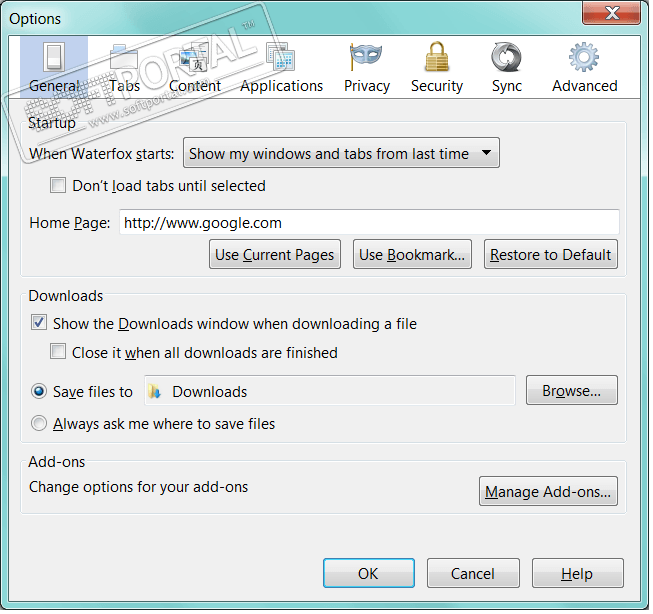Image resolution: width=653 pixels, height=614 pixels.
Task: Click the Downloads save location field
Action: point(331,392)
